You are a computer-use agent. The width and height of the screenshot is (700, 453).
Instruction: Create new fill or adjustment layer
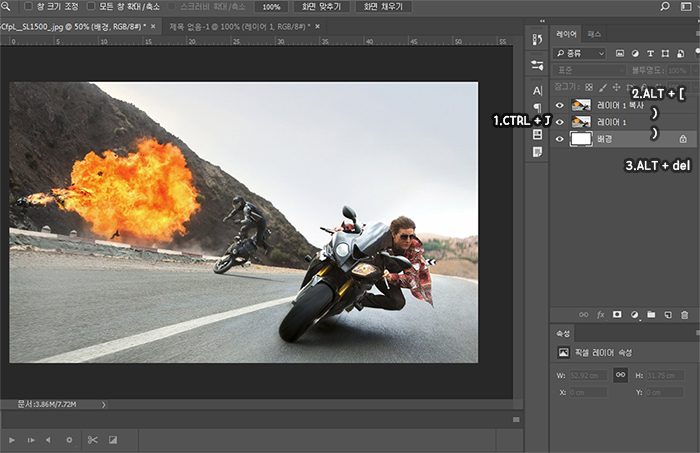click(634, 315)
